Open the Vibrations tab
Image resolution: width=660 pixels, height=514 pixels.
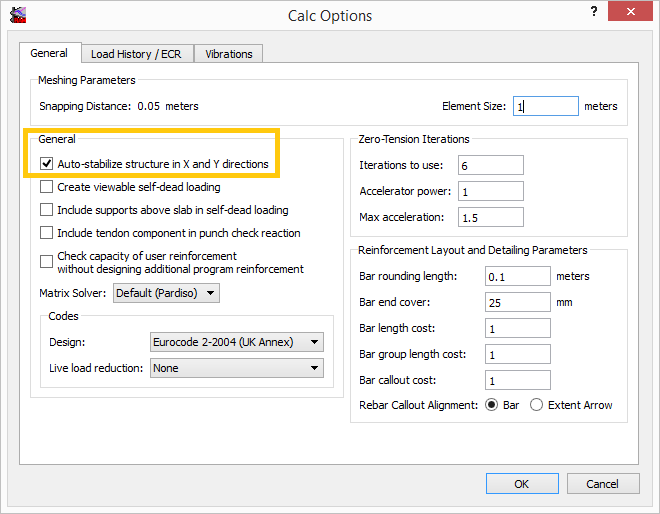click(229, 54)
